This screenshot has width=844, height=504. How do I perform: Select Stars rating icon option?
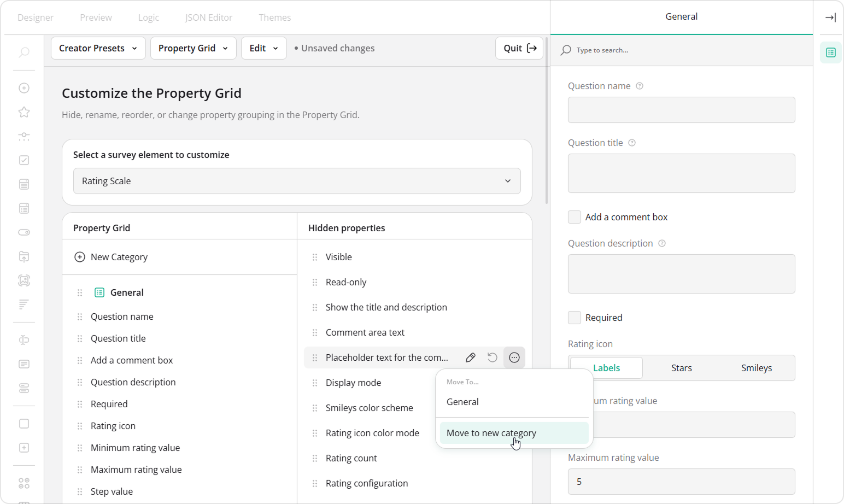pyautogui.click(x=682, y=368)
